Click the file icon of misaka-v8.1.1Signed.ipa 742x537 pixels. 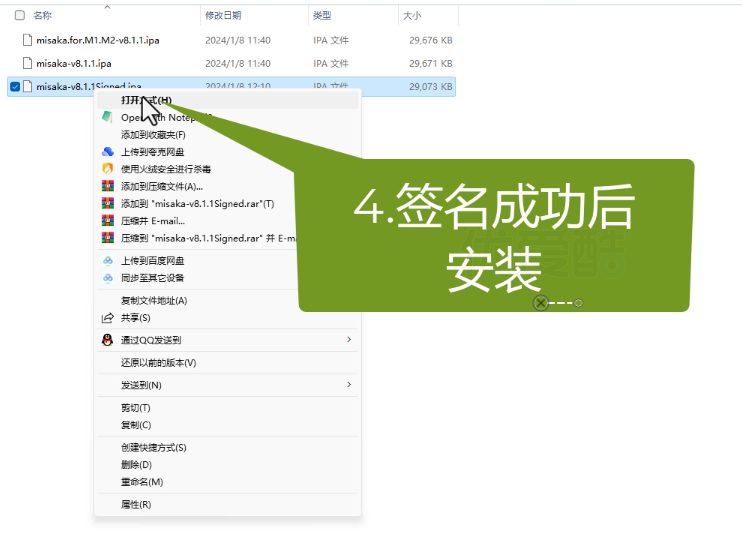coord(28,86)
